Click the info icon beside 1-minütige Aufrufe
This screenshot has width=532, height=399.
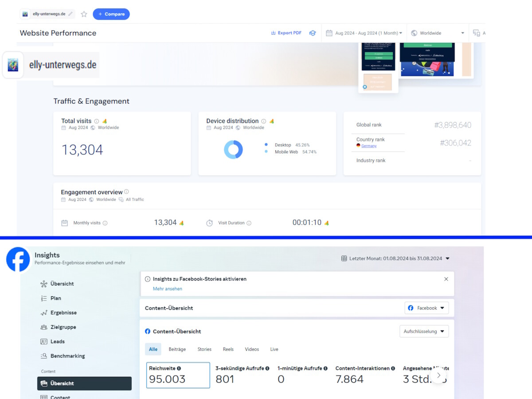coord(325,368)
